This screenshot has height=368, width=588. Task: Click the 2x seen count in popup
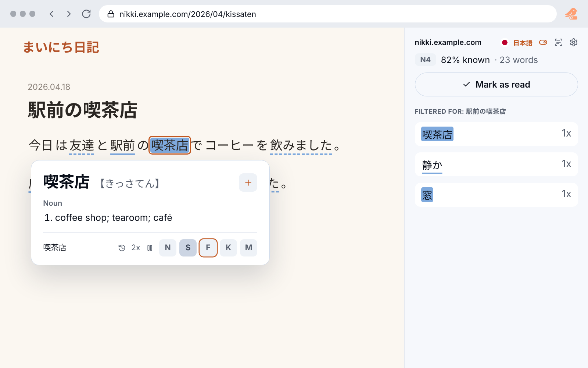136,248
